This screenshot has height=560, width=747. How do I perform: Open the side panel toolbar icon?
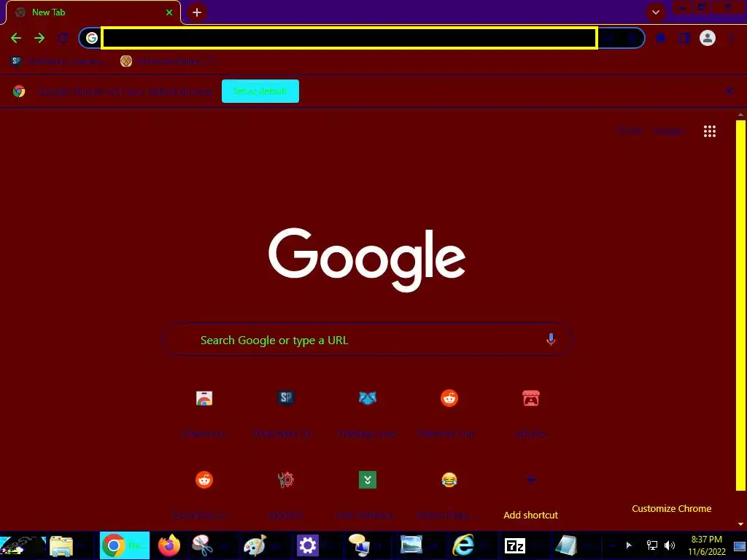click(x=684, y=38)
